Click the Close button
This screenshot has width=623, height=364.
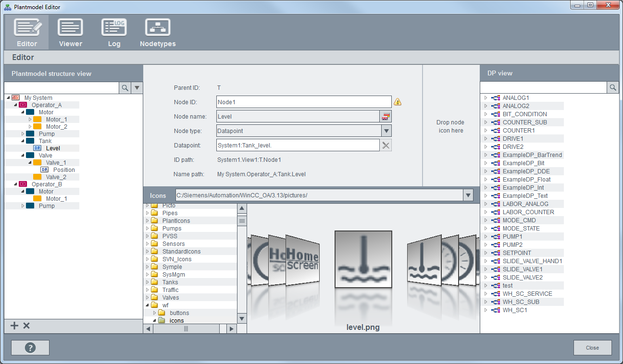coord(592,348)
